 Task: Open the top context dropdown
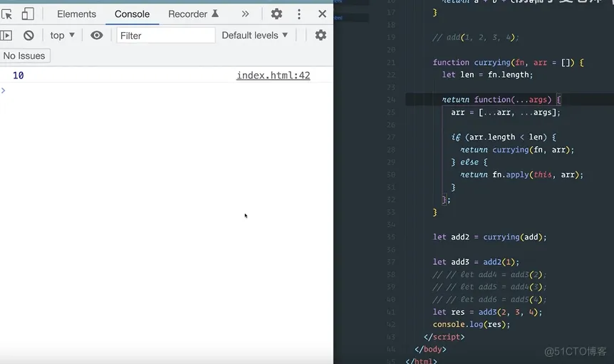tap(62, 36)
